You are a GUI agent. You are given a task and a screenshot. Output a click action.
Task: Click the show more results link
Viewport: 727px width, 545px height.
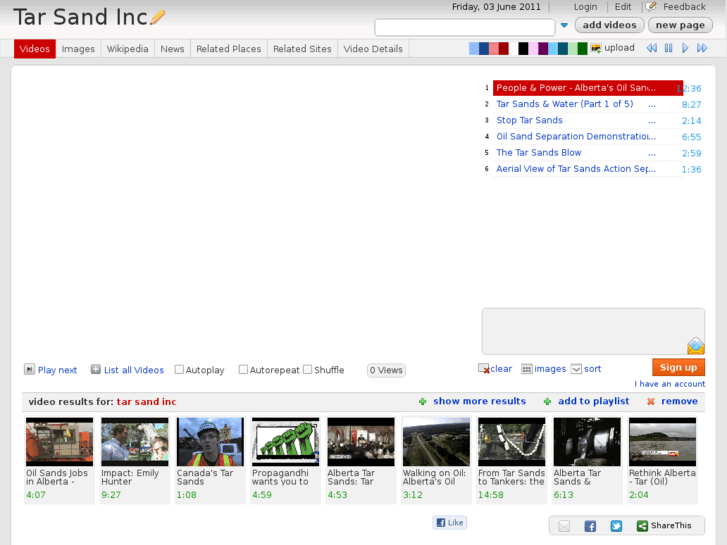(479, 401)
